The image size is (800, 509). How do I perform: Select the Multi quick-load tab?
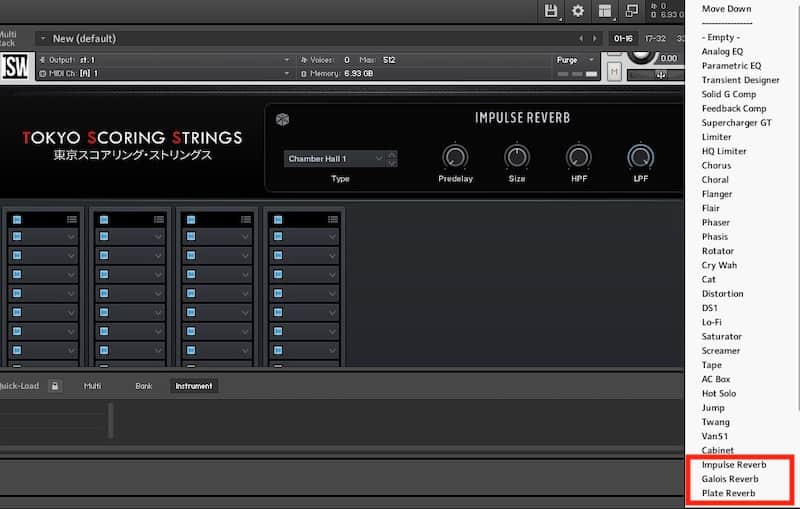(92, 386)
